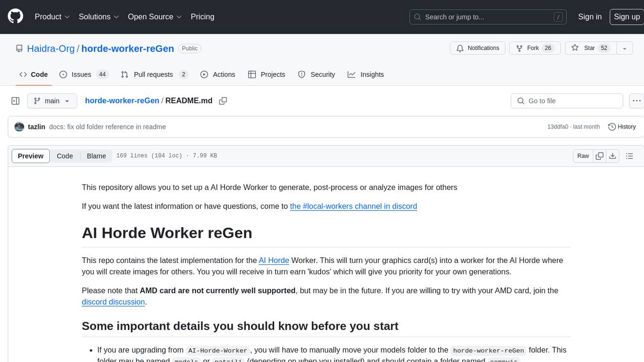Viewport: 644px width, 362px height.
Task: Switch to the Projects tab
Action: (267, 74)
